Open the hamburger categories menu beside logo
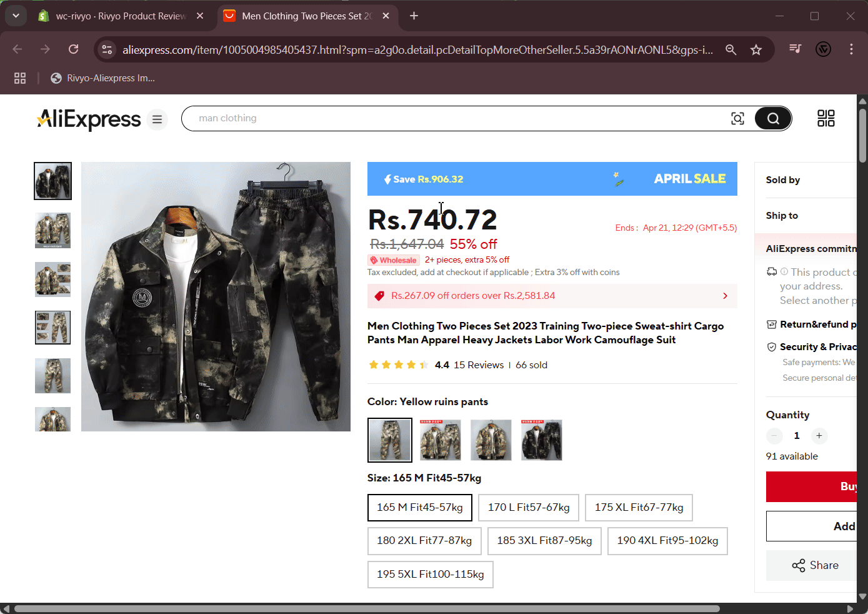The height and width of the screenshot is (614, 868). pyautogui.click(x=157, y=119)
